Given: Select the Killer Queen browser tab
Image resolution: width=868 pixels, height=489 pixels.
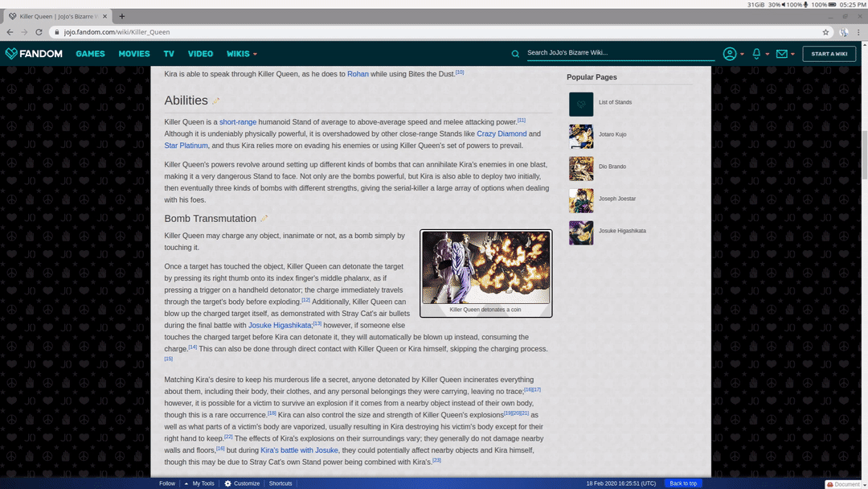Looking at the screenshot, I should pyautogui.click(x=57, y=16).
